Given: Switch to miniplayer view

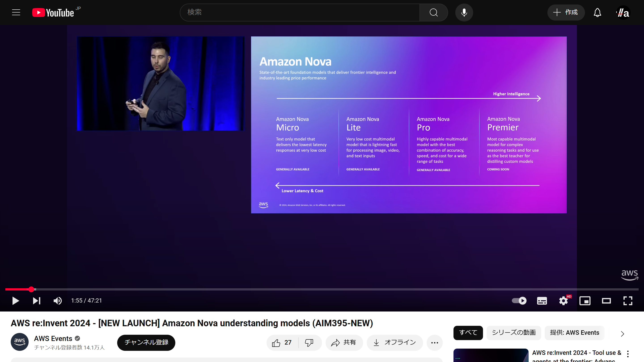Looking at the screenshot, I should point(585,301).
